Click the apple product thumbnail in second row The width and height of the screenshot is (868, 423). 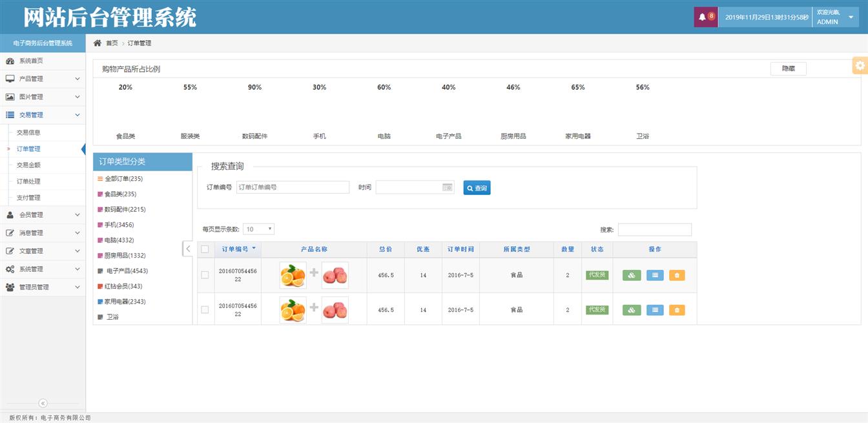335,310
